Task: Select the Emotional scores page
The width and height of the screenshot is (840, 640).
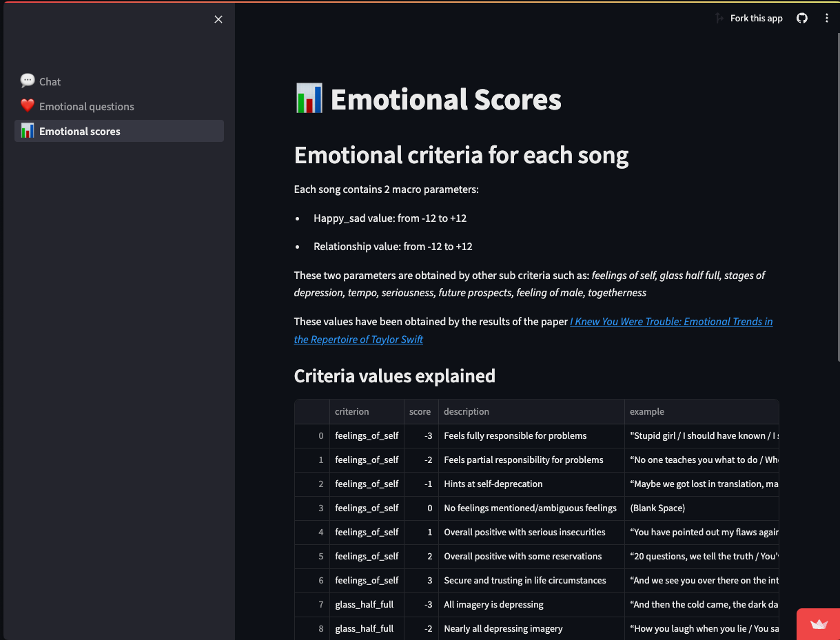Action: pyautogui.click(x=79, y=131)
